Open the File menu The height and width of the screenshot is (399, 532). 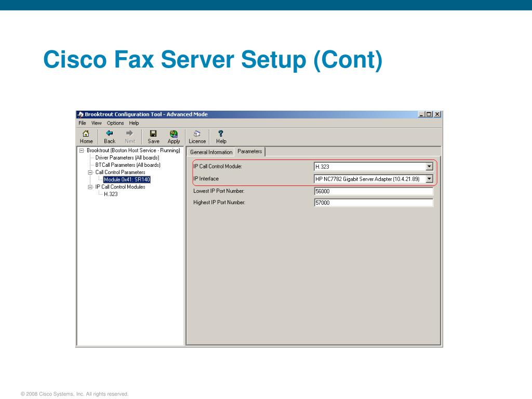(82, 123)
